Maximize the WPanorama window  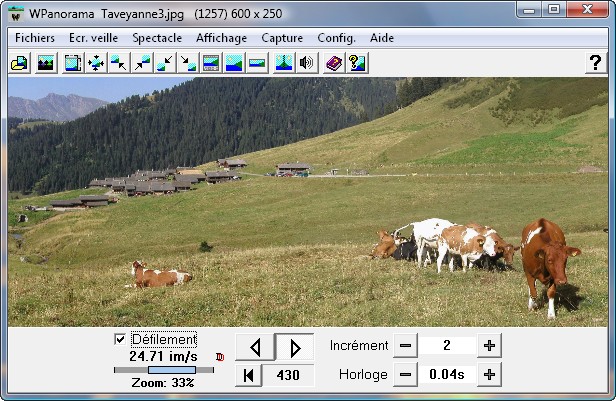(x=554, y=9)
